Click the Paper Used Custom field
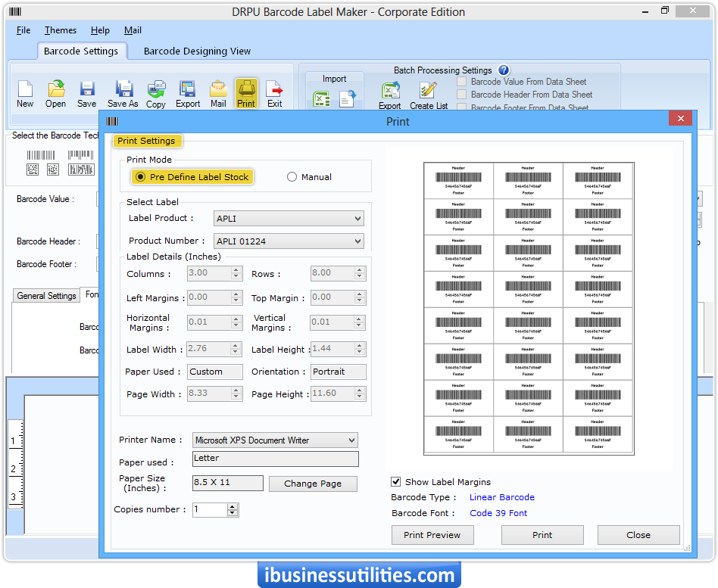This screenshot has height=588, width=718. click(215, 372)
